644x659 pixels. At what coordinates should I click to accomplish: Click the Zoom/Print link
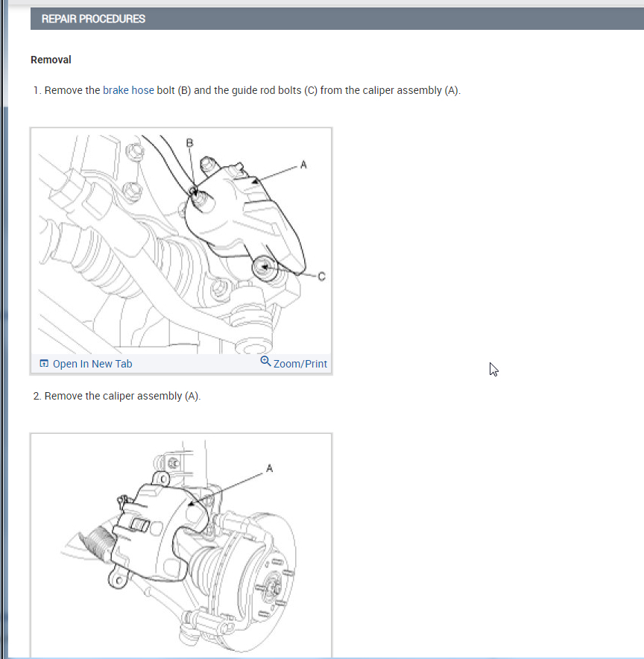[x=300, y=364]
